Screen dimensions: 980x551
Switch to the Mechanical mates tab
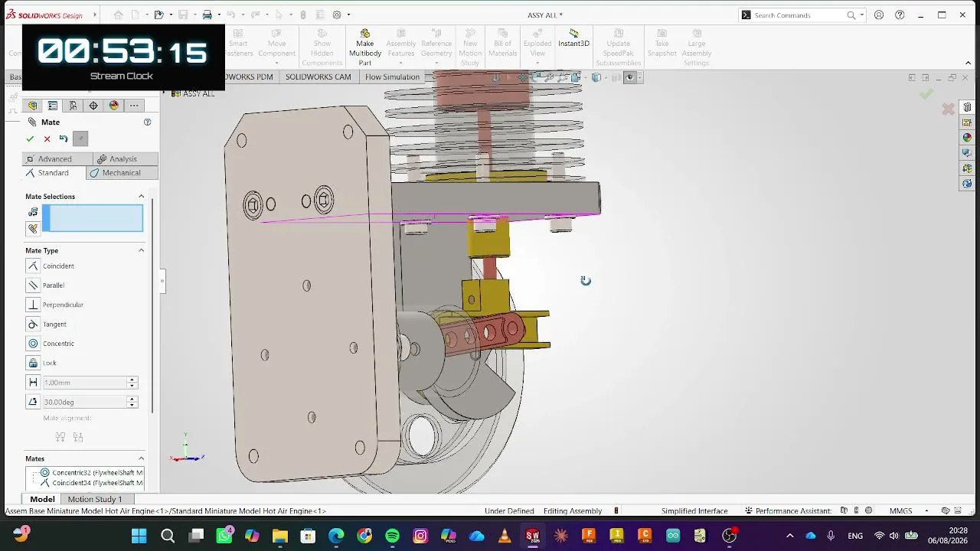(122, 173)
